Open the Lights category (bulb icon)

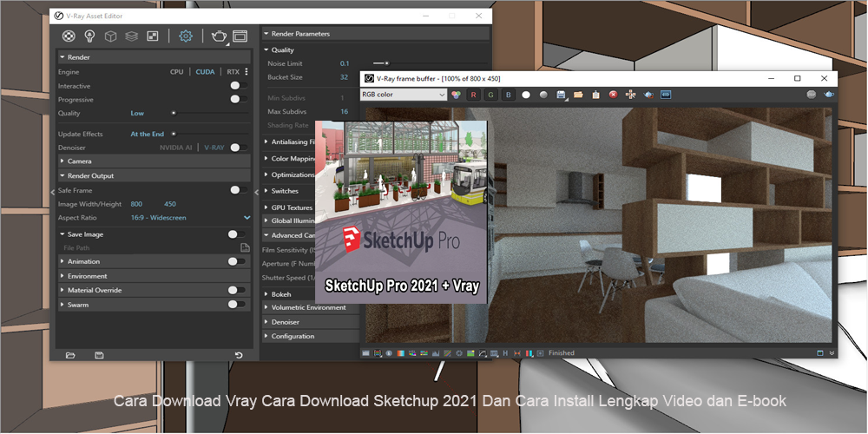point(89,36)
